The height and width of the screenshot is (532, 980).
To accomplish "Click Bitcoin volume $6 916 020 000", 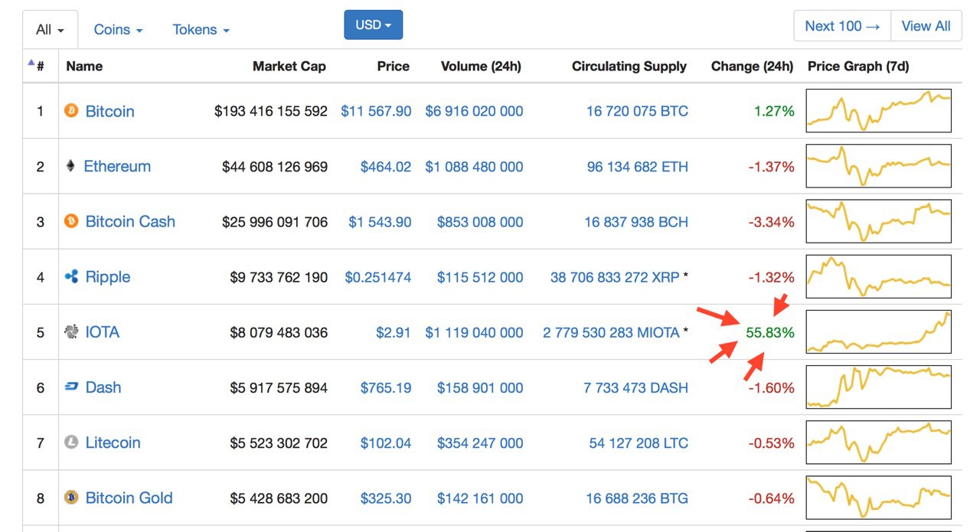I will [474, 111].
